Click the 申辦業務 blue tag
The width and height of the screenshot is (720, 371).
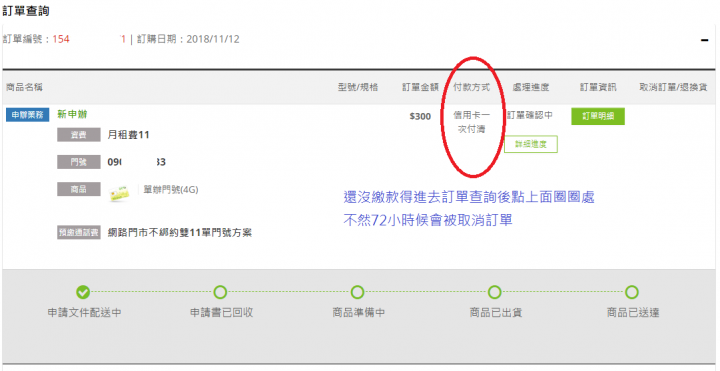tap(28, 115)
